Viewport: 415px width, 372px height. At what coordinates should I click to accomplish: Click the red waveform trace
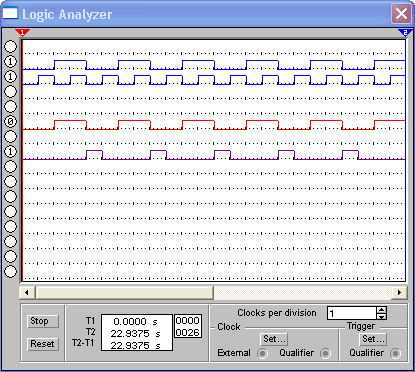(x=214, y=125)
